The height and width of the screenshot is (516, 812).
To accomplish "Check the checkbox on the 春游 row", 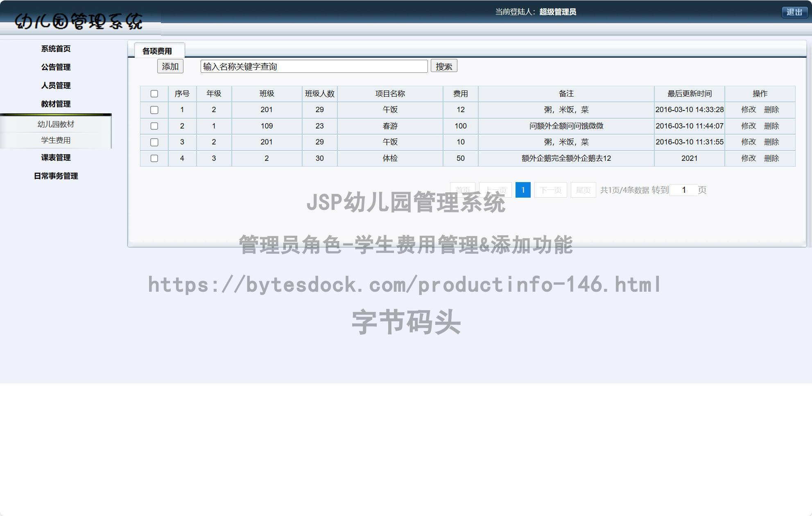I will [x=154, y=126].
